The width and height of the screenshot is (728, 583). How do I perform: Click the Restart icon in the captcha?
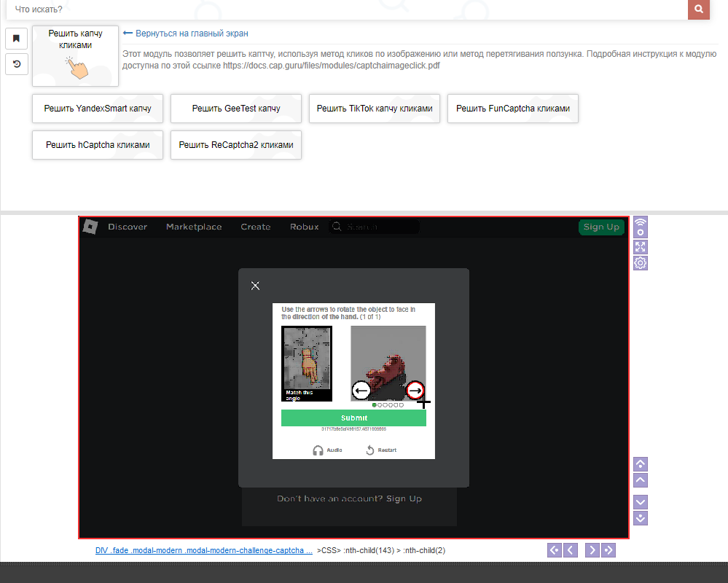point(370,450)
